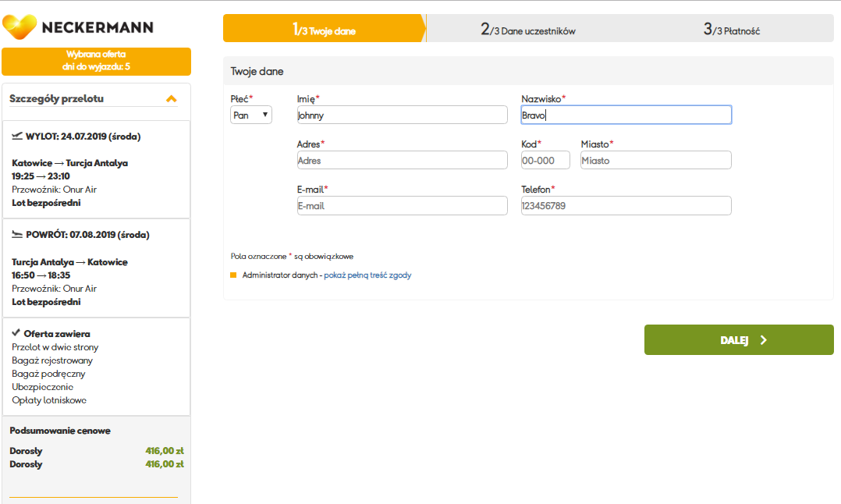Viewport: 841px width, 504px height.
Task: Click the orange Wybrana oferta banner
Action: coord(97,61)
